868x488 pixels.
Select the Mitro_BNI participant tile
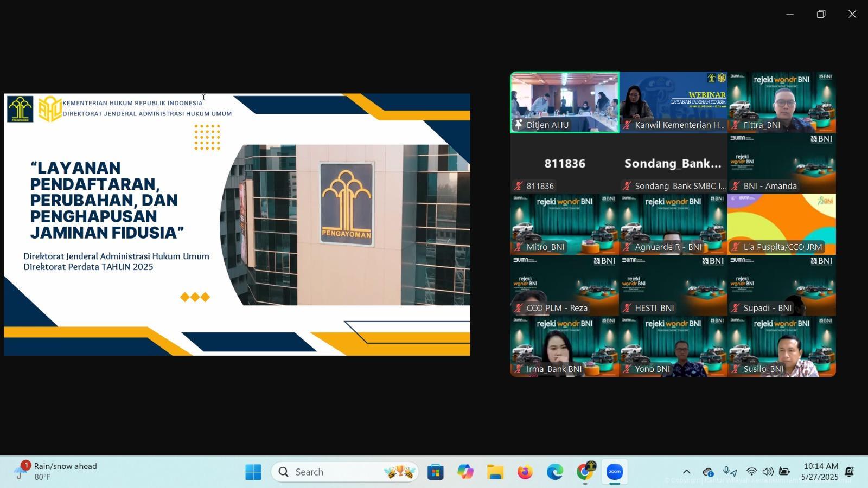[565, 224]
